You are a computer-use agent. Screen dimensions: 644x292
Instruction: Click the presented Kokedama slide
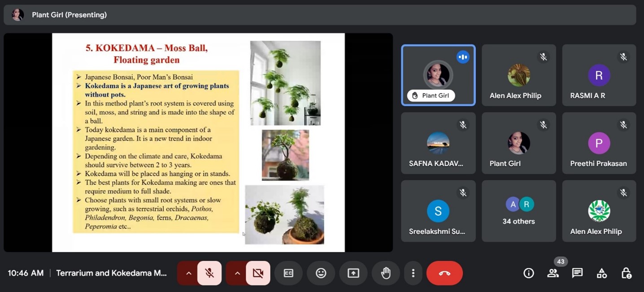[198, 142]
